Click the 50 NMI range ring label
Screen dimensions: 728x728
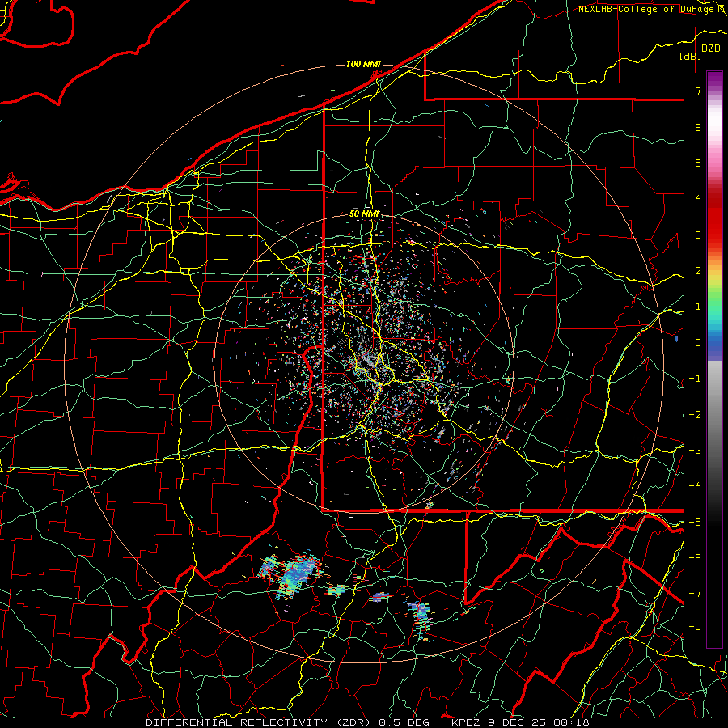365,214
